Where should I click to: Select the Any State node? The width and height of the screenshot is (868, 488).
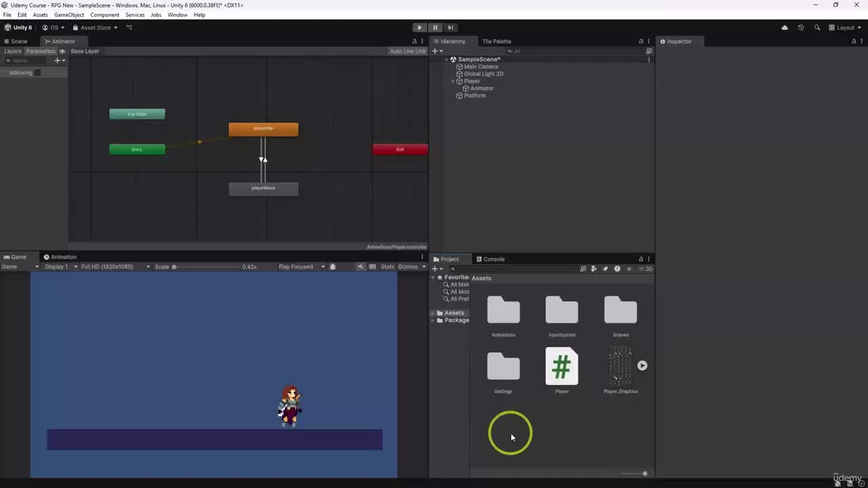pos(137,114)
